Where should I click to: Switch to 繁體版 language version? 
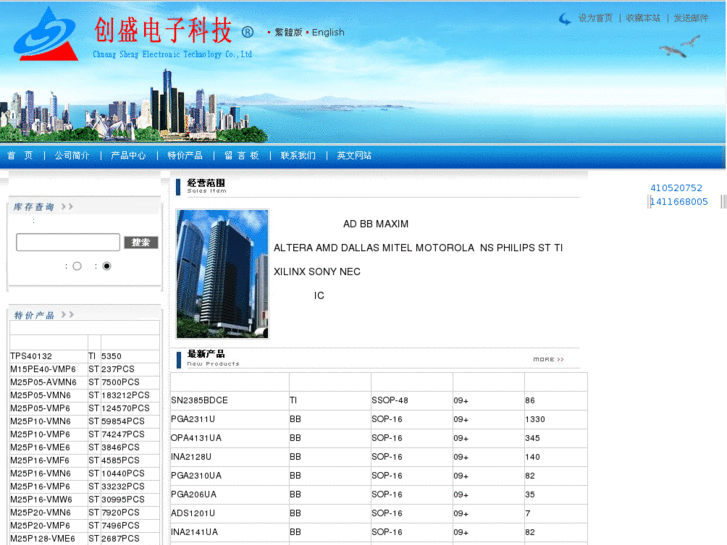pyautogui.click(x=288, y=32)
